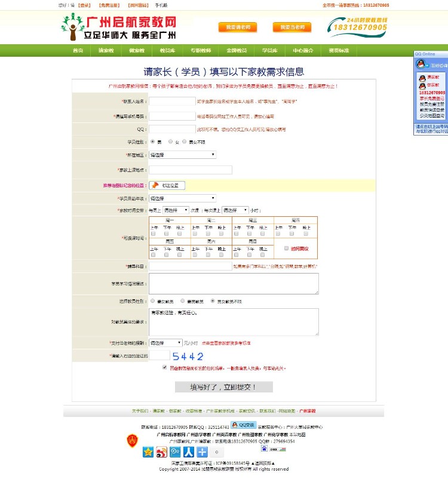This screenshot has width=448, height=482.
Task: Select 男女不限 for student gender
Action: pyautogui.click(x=184, y=142)
